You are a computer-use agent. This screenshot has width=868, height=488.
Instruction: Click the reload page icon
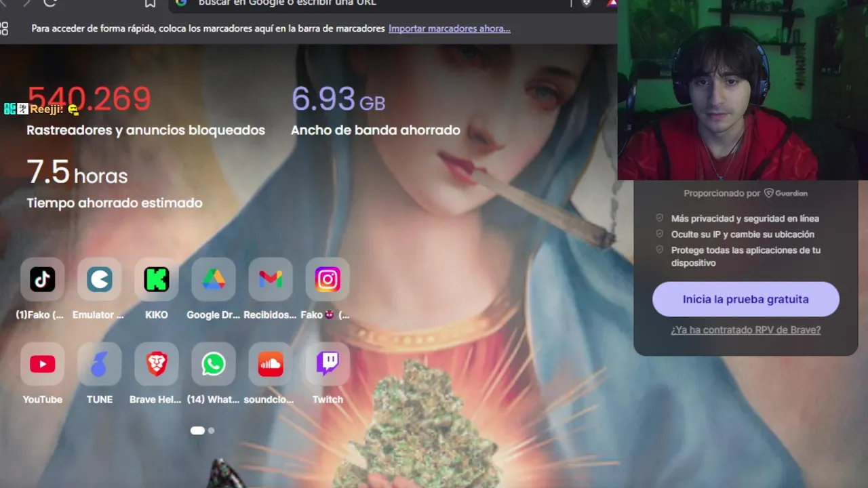50,3
